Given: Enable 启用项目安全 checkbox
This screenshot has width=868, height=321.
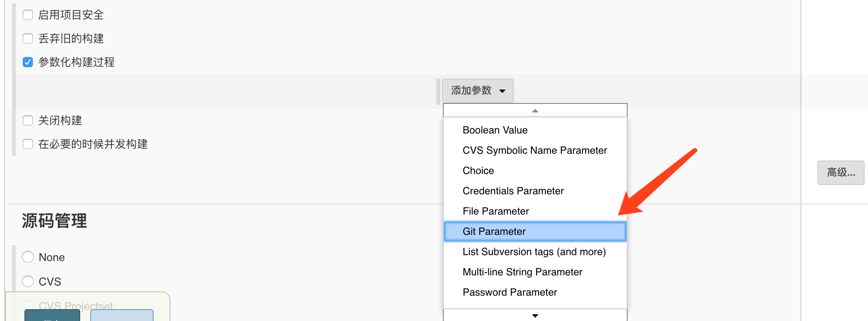Looking at the screenshot, I should 28,15.
